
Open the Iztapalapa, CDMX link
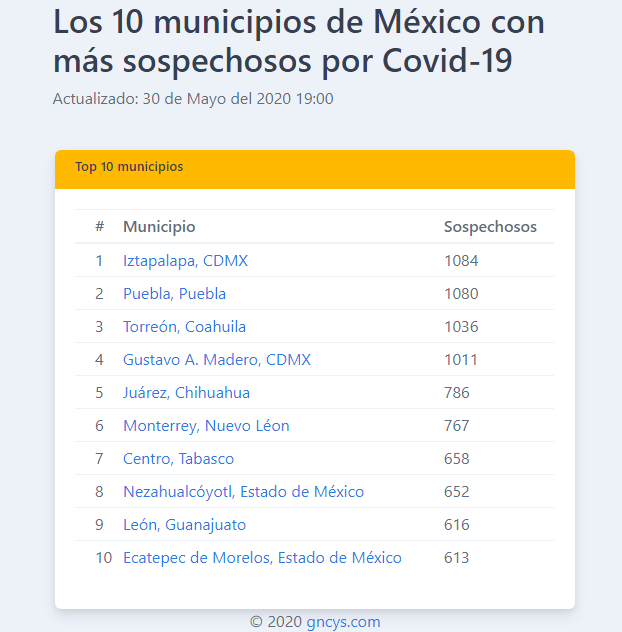click(185, 261)
